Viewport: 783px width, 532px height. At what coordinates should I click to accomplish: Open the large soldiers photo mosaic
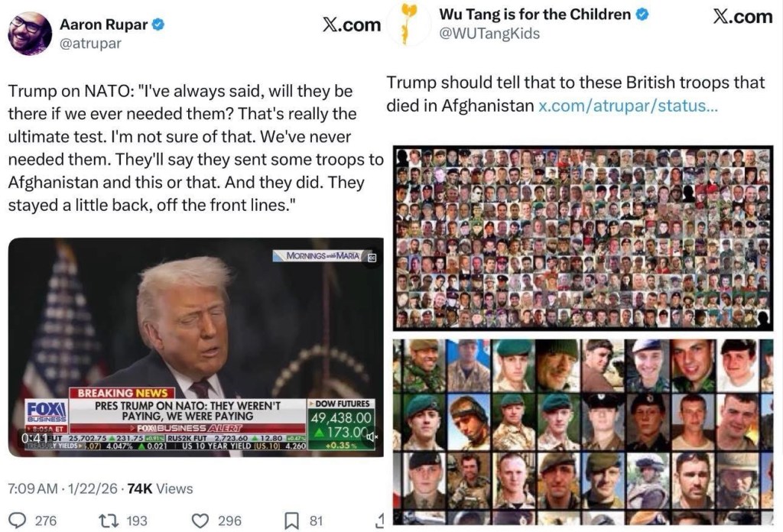[583, 238]
